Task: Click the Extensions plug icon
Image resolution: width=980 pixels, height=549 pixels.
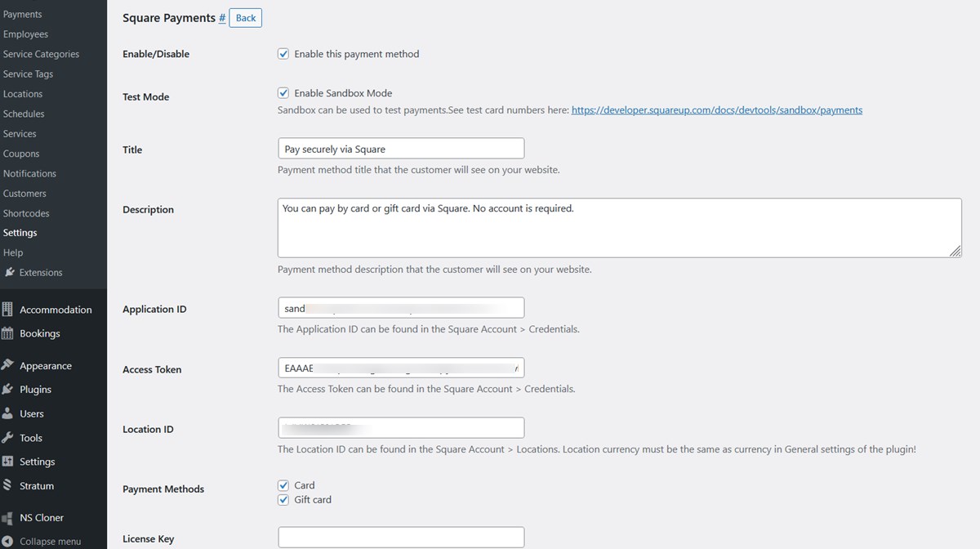Action: 9,272
